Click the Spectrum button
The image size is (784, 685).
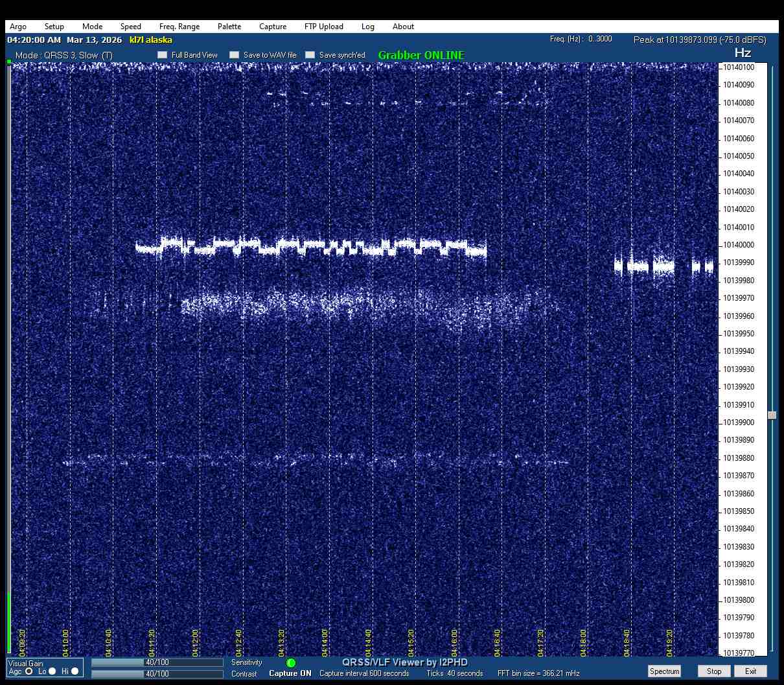[664, 671]
